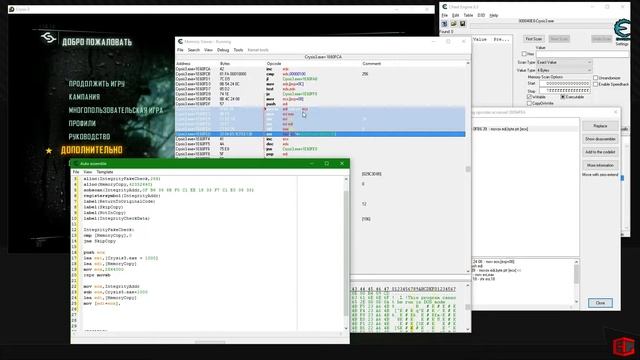This screenshot has height=360, width=640.
Task: Open Search menu in Memory Viewer
Action: pos(193,50)
